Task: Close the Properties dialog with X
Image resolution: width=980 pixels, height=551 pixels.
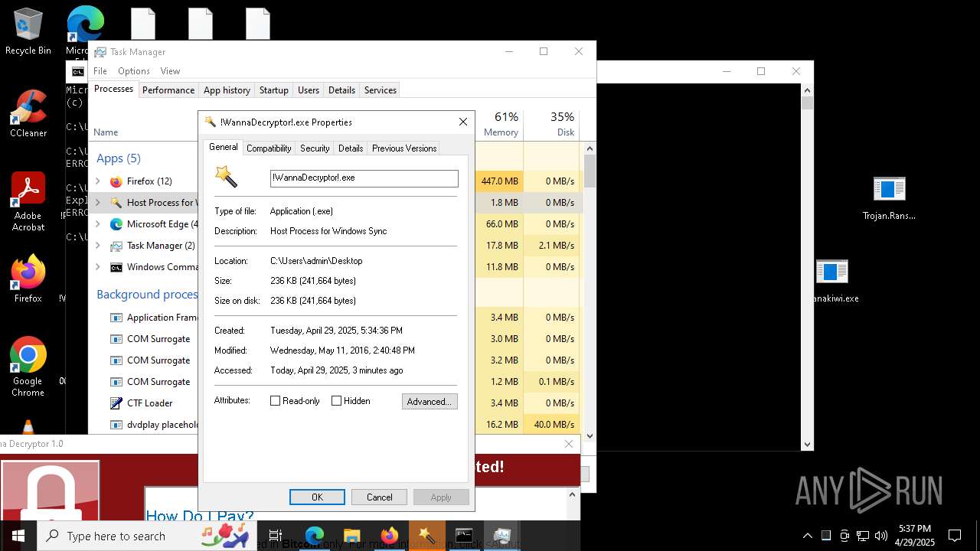Action: (462, 122)
